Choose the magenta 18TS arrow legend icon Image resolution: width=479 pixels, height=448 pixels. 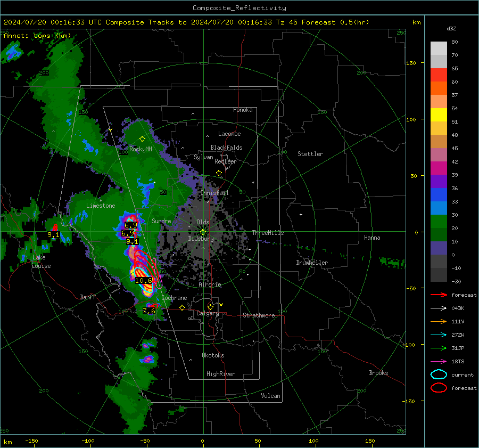[x=439, y=362]
